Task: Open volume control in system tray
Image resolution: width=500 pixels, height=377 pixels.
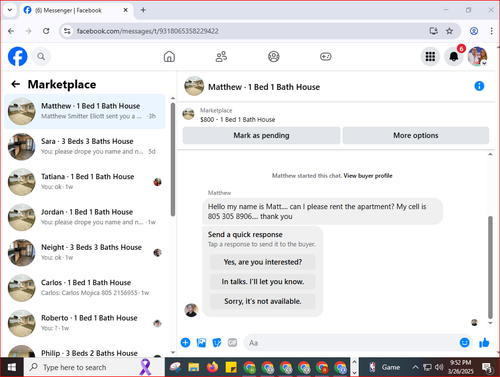Action: pyautogui.click(x=439, y=367)
